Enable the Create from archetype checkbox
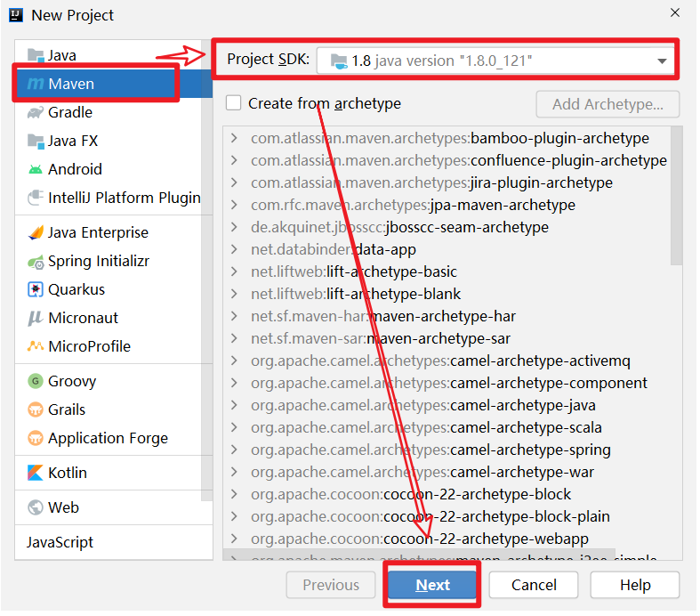The width and height of the screenshot is (700, 616). pyautogui.click(x=234, y=103)
